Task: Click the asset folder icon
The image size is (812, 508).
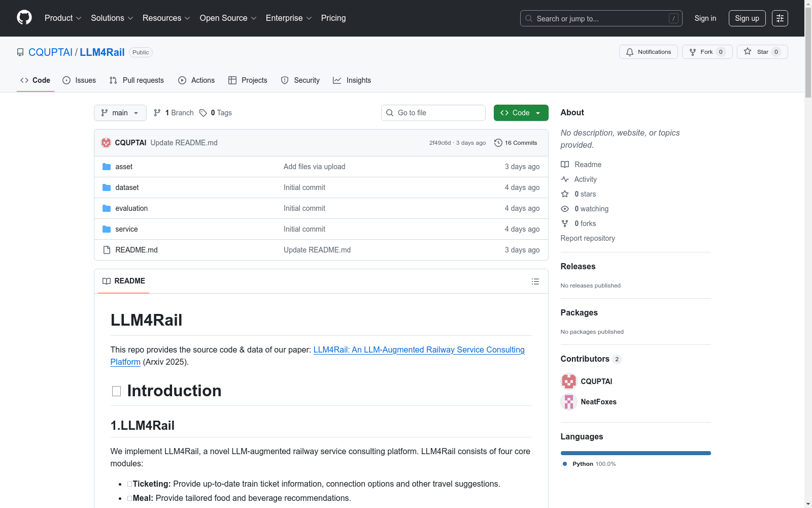Action: coord(107,167)
